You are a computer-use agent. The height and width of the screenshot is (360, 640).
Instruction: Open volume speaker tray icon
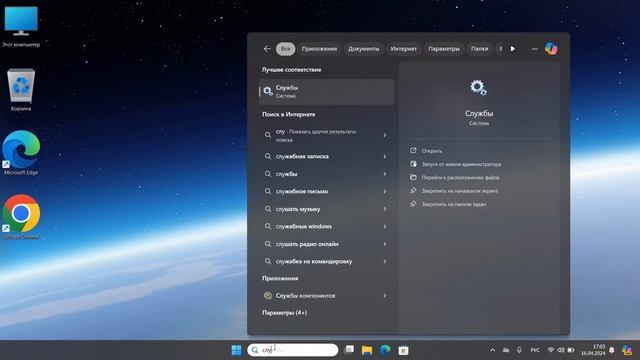point(561,350)
